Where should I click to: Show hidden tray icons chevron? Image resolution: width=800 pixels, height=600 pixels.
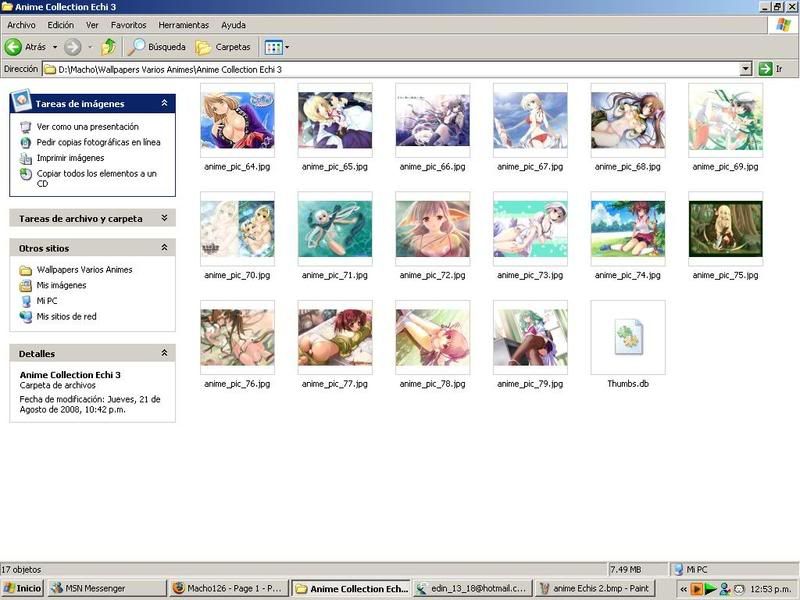pyautogui.click(x=683, y=589)
